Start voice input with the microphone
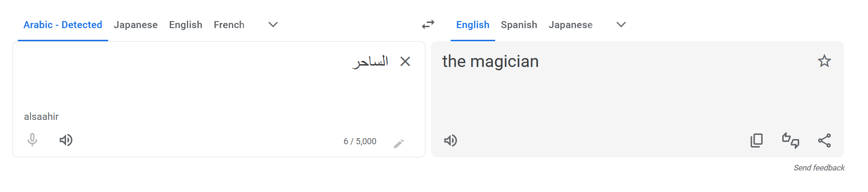This screenshot has height=192, width=868. [x=32, y=140]
